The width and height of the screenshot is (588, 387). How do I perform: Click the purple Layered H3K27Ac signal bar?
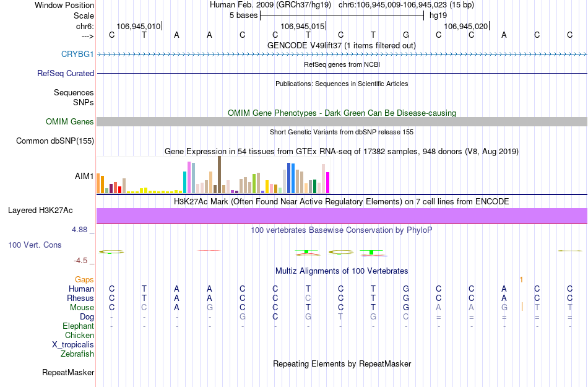pos(342,216)
